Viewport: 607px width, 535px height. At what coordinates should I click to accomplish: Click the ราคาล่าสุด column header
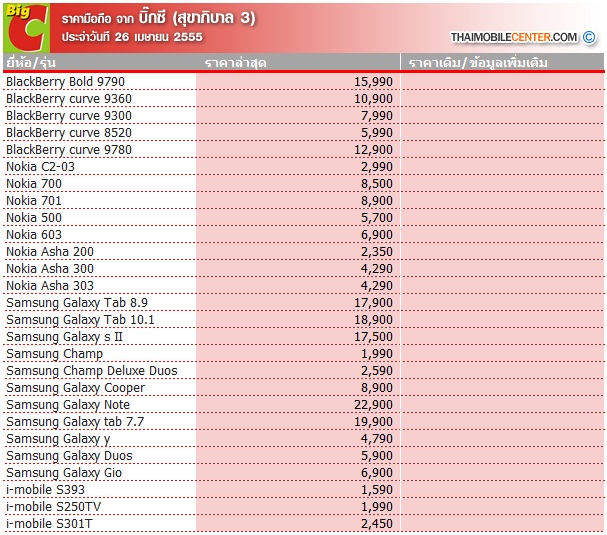[x=236, y=63]
